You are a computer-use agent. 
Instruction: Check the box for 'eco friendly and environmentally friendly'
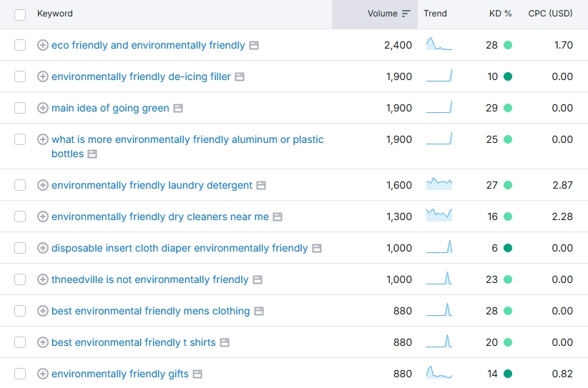[x=20, y=45]
